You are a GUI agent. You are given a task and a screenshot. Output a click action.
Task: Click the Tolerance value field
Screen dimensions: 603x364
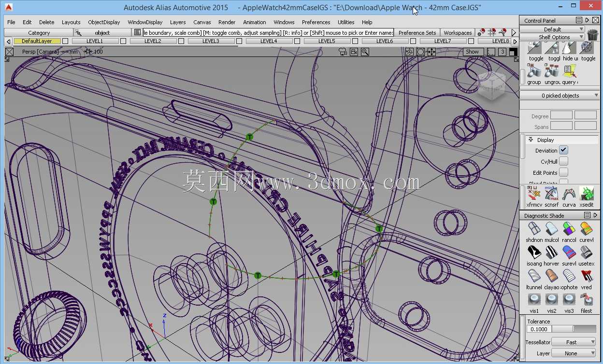tap(539, 329)
